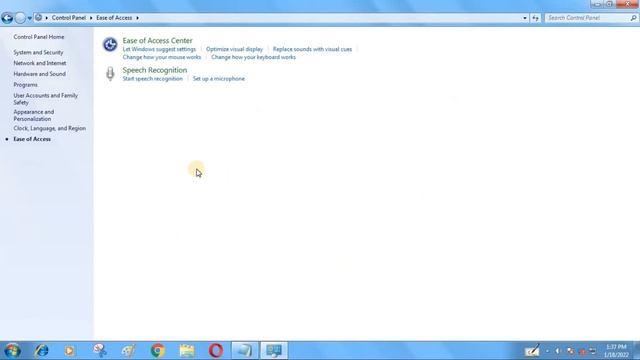Expand the arrow after Ease of Access breadcrumb
The width and height of the screenshot is (640, 360).
click(x=137, y=18)
